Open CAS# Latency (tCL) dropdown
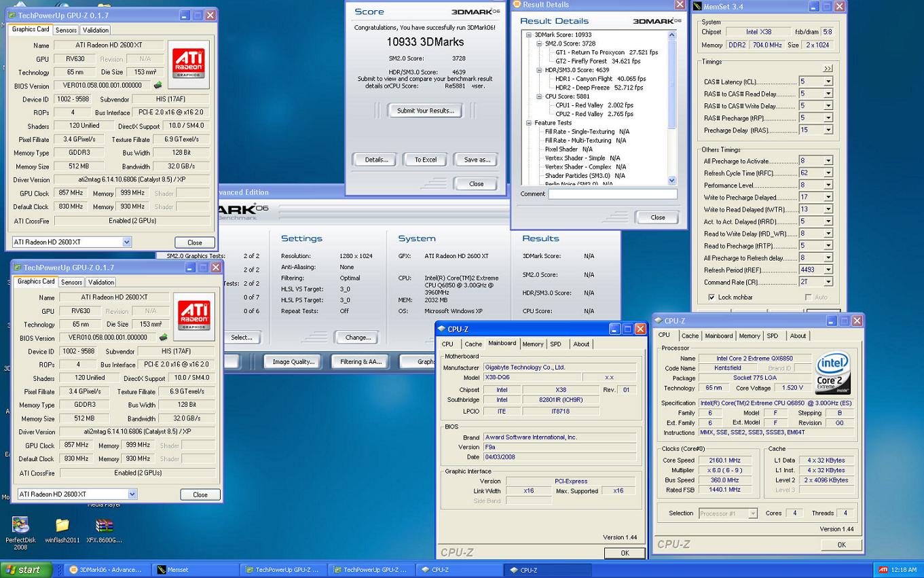The width and height of the screenshot is (924, 578). tap(828, 82)
